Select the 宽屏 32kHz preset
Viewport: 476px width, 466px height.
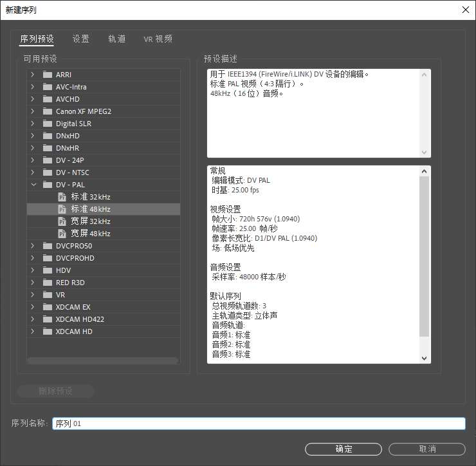(104, 221)
